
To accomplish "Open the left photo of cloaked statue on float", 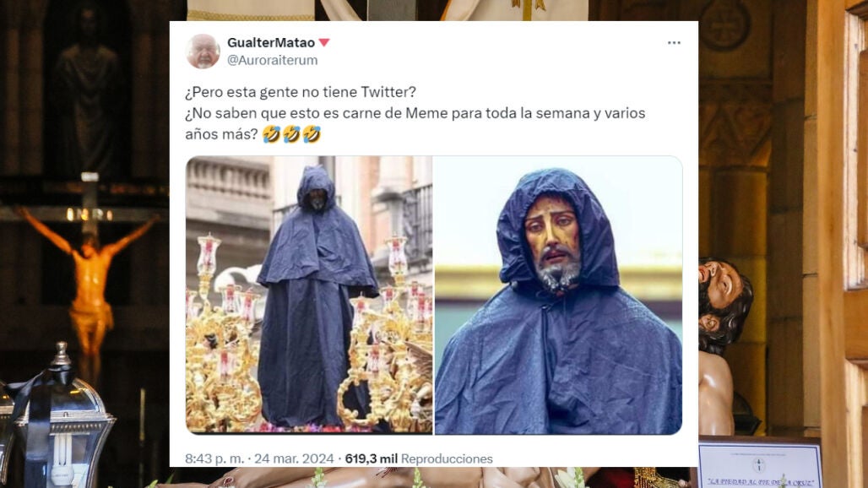I will pos(309,295).
